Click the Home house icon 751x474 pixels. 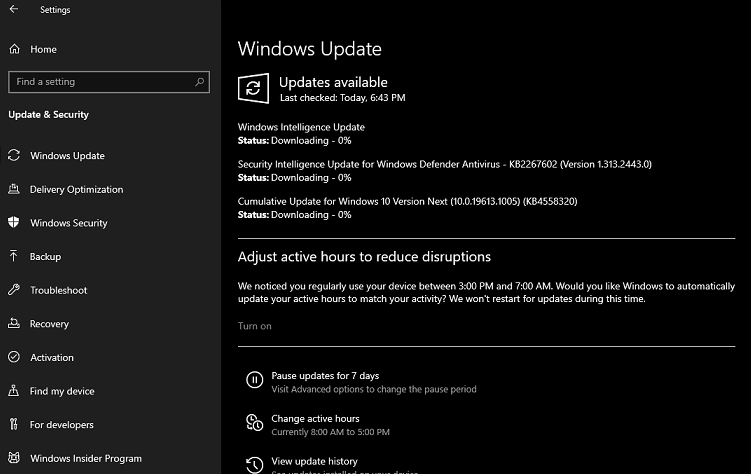point(14,49)
